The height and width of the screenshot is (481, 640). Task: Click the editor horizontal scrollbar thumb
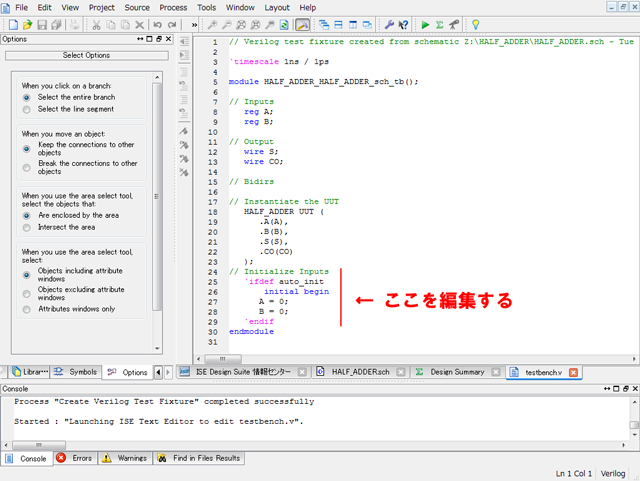[x=223, y=359]
